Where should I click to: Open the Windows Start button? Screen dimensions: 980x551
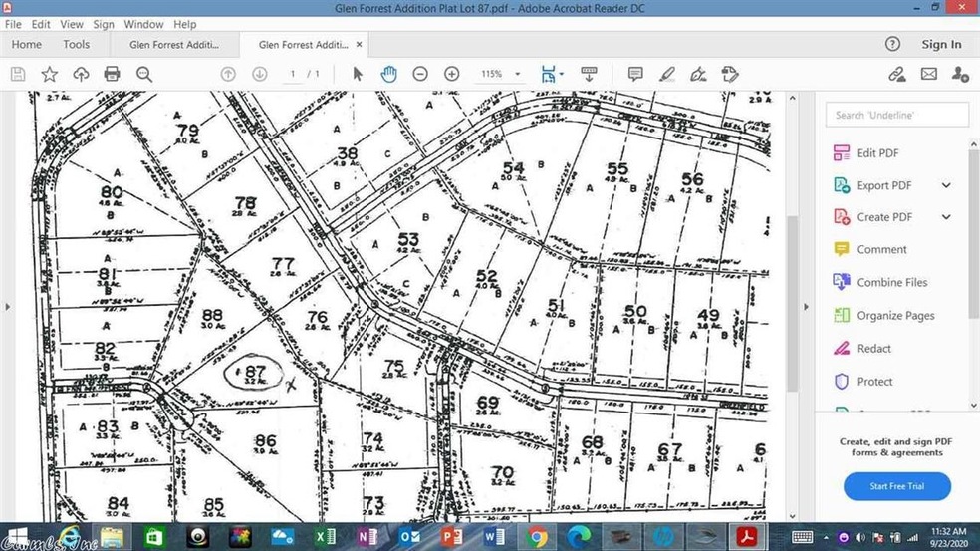(17, 537)
